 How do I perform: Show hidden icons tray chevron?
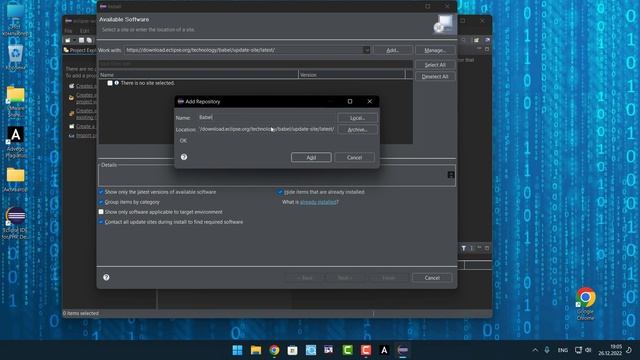tap(535, 350)
